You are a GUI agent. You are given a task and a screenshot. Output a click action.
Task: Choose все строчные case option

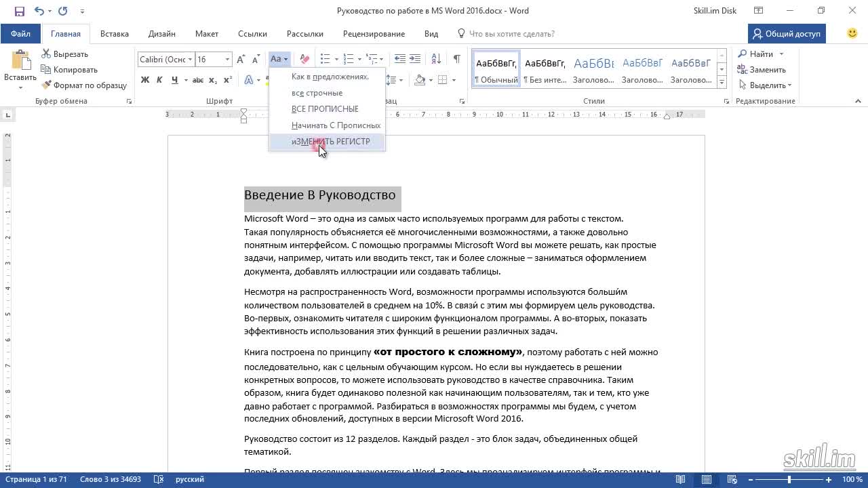pos(327,93)
